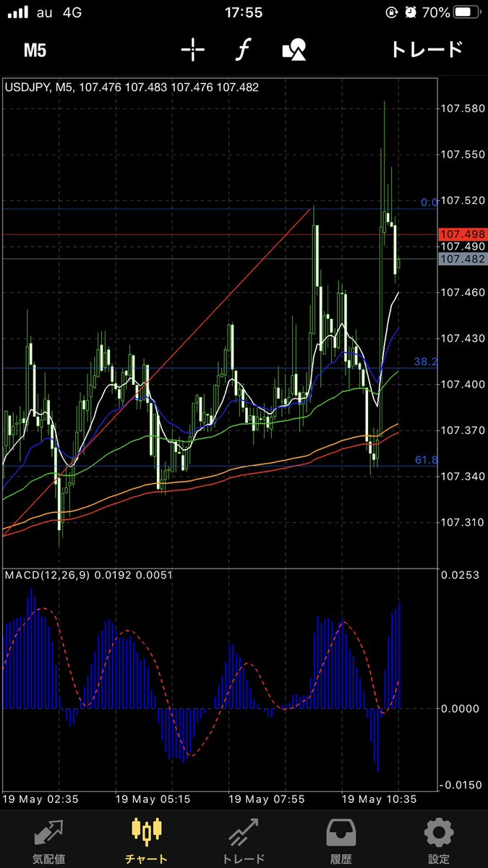
Task: Tap the 107.340 price scale value
Action: coord(463,476)
